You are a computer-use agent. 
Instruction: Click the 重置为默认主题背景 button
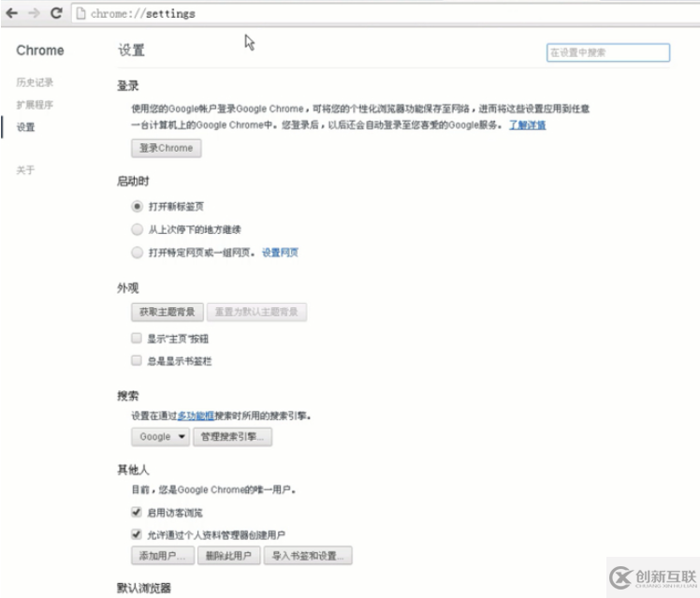point(256,312)
